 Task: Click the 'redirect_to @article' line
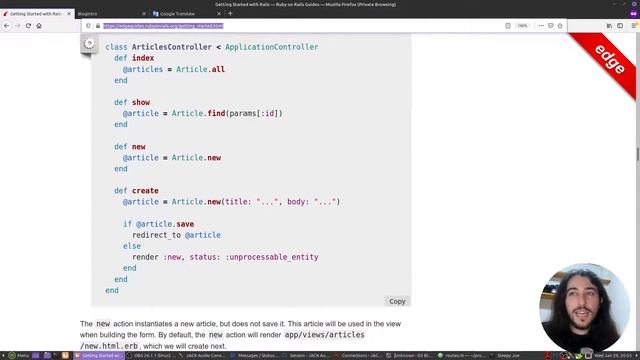coord(176,235)
